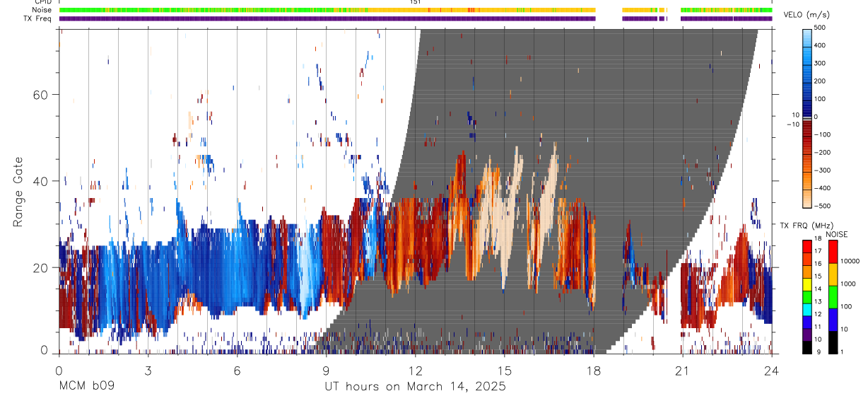Click the NOISE color scale bar
The width and height of the screenshot is (868, 401).
[833, 296]
